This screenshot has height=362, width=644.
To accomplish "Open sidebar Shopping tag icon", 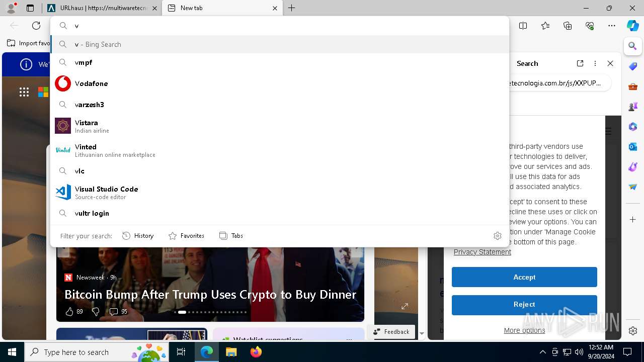I will point(633,66).
